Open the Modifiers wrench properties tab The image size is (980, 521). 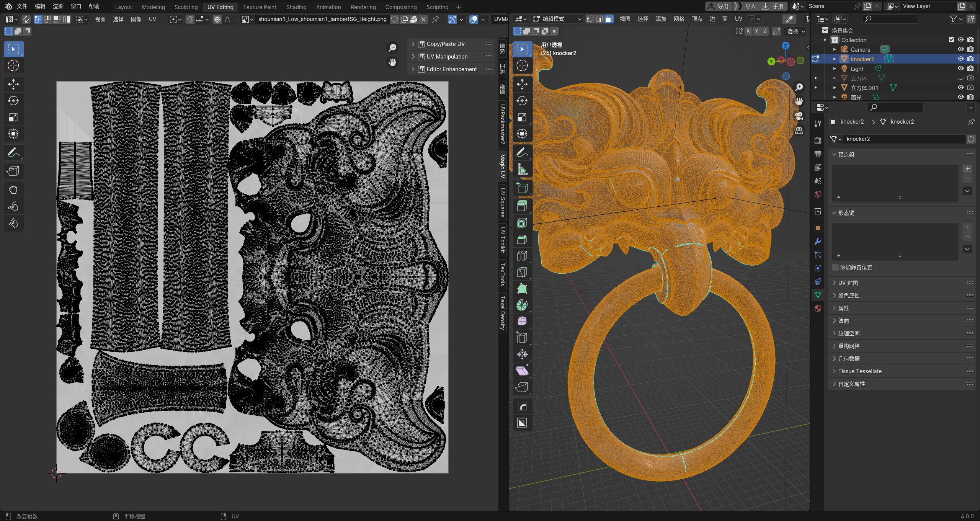pyautogui.click(x=818, y=242)
